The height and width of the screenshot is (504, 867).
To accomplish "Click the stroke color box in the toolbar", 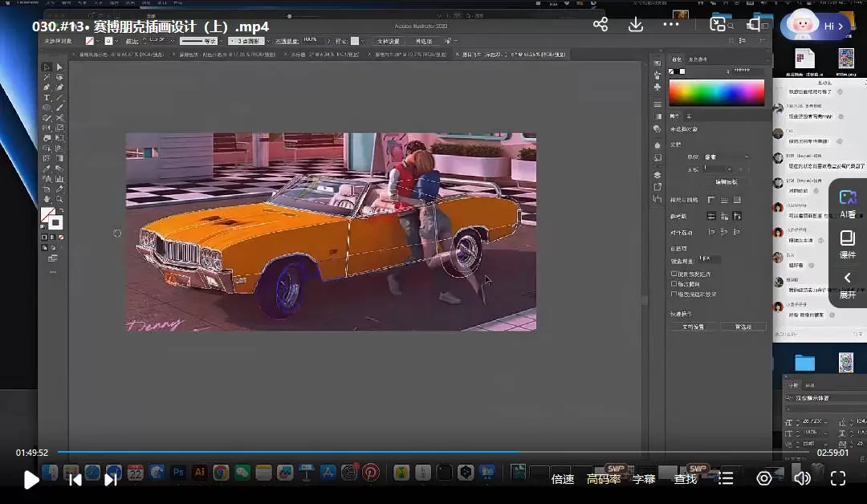I will (x=56, y=223).
